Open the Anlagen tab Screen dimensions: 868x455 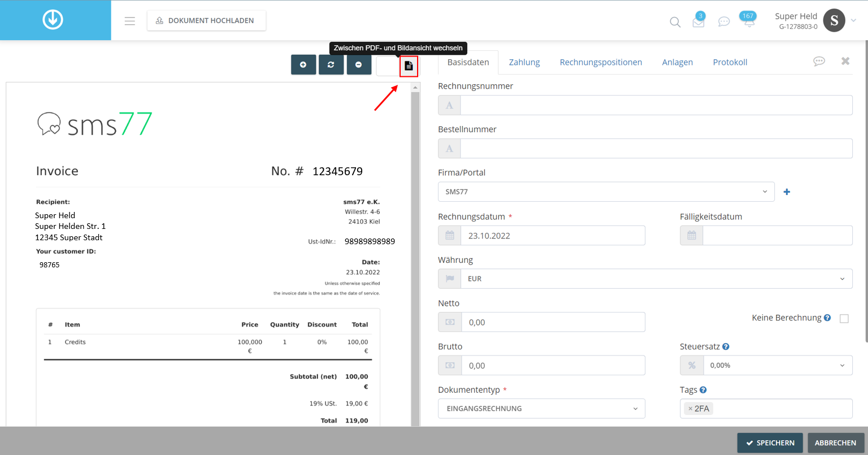tap(678, 62)
